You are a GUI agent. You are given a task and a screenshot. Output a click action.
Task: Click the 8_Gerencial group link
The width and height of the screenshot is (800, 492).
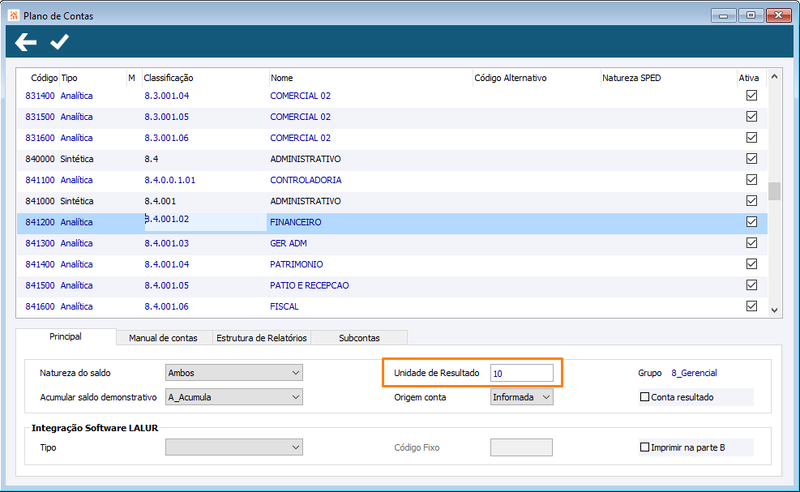[x=694, y=373]
